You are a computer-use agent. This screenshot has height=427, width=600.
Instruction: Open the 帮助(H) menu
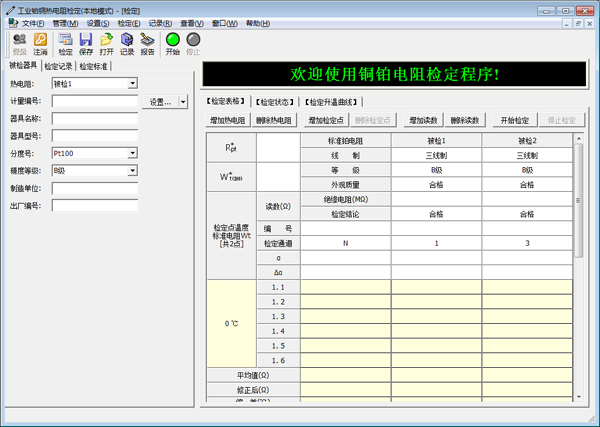pyautogui.click(x=258, y=23)
